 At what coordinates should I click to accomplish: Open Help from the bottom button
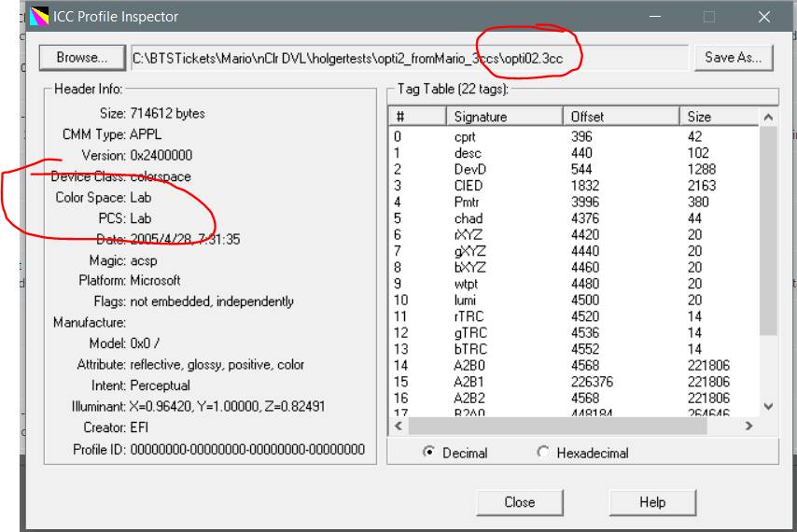point(652,502)
